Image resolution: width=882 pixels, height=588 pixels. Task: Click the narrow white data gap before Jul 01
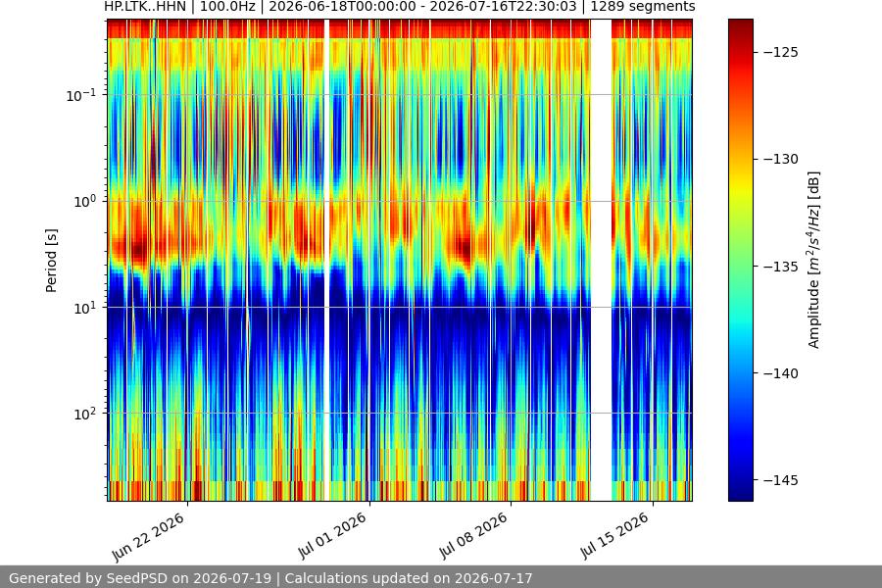click(x=326, y=260)
